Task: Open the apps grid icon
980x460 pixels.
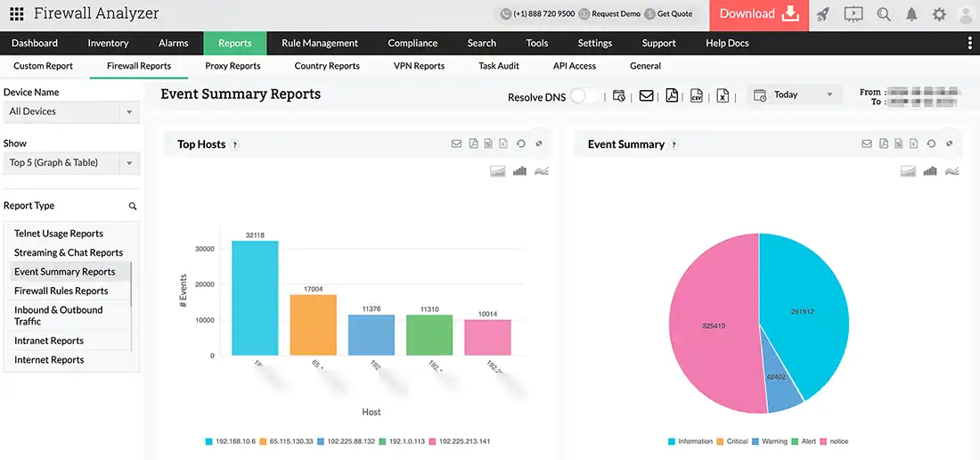Action: tap(17, 13)
